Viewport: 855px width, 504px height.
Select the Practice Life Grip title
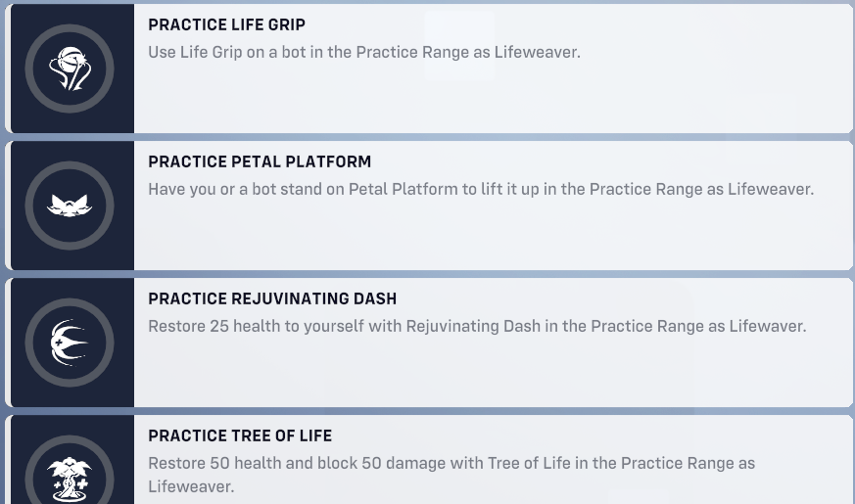pyautogui.click(x=226, y=24)
